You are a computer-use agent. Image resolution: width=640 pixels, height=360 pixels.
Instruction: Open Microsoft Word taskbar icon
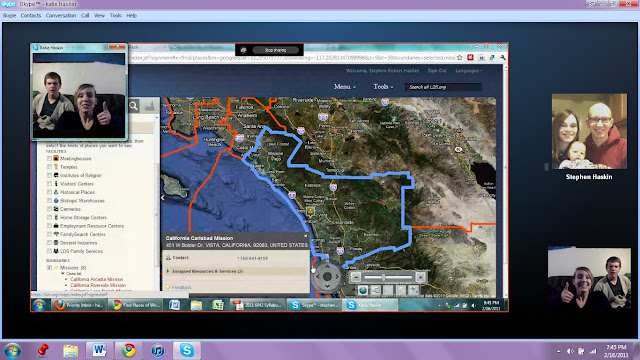point(99,350)
